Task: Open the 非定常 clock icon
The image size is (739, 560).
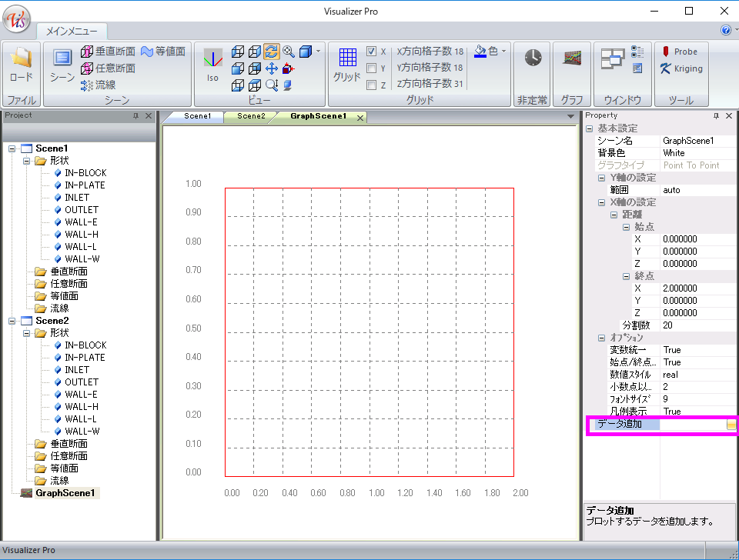Action: pyautogui.click(x=533, y=58)
